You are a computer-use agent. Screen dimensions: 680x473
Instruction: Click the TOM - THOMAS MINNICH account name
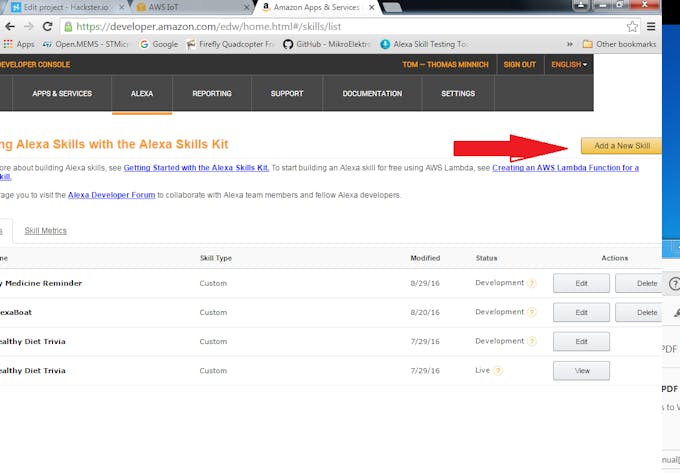coord(445,65)
